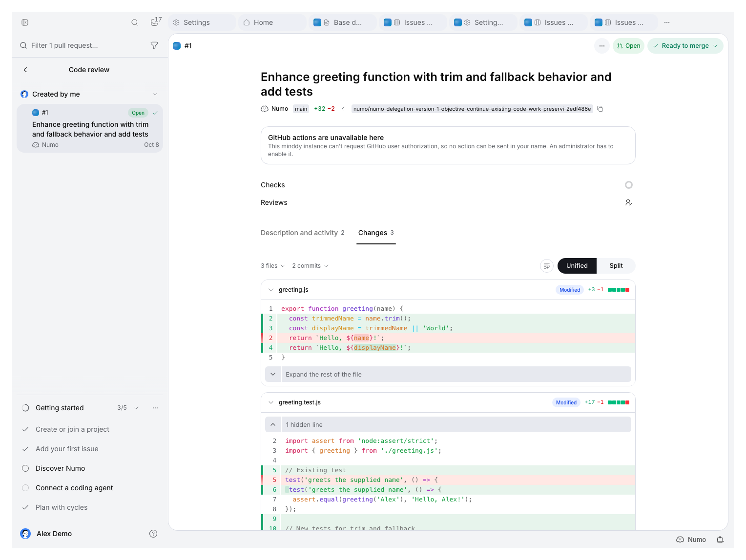
Task: Open the 3 files dropdown
Action: [273, 266]
